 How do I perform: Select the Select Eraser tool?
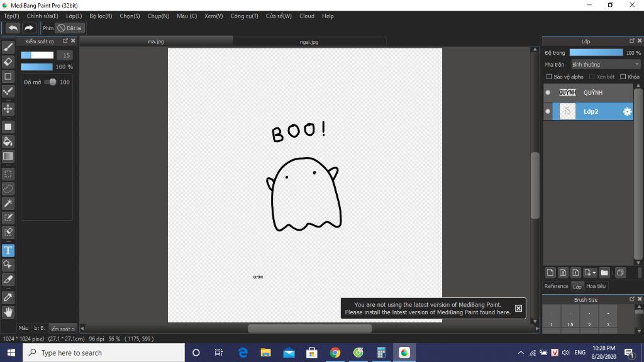pyautogui.click(x=8, y=233)
